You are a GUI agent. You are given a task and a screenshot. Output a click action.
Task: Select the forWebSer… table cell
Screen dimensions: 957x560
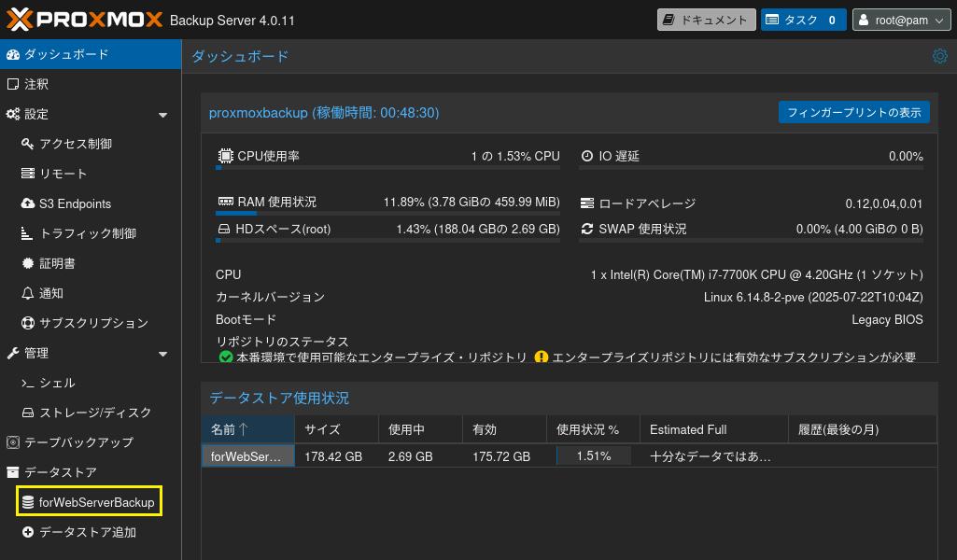point(247,456)
